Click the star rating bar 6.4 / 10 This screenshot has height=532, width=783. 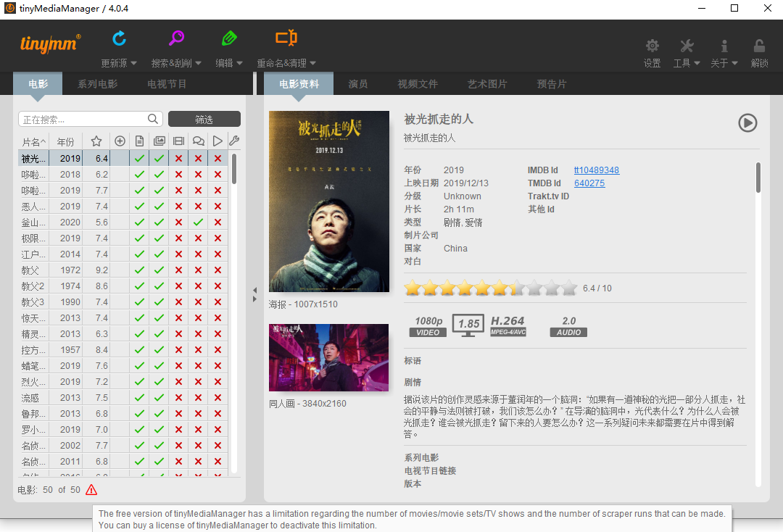(x=490, y=288)
